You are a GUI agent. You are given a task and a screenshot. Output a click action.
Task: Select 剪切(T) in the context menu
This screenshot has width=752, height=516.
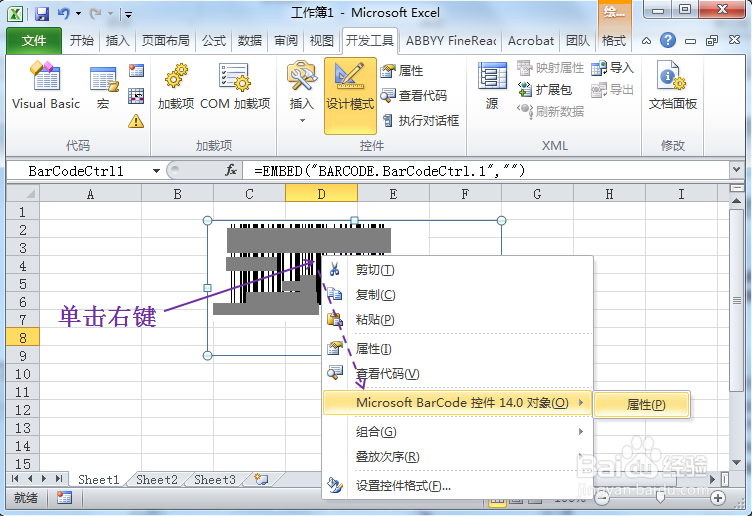point(458,270)
